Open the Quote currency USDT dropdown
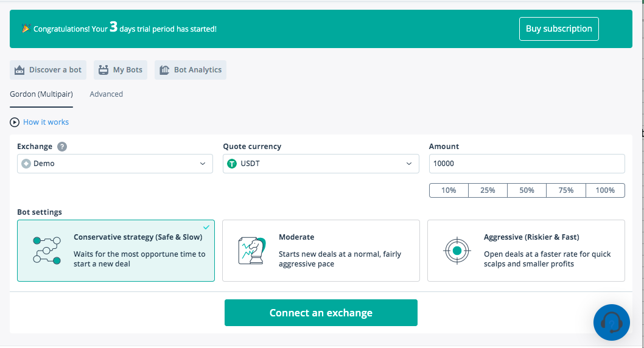The height and width of the screenshot is (348, 644). 321,164
